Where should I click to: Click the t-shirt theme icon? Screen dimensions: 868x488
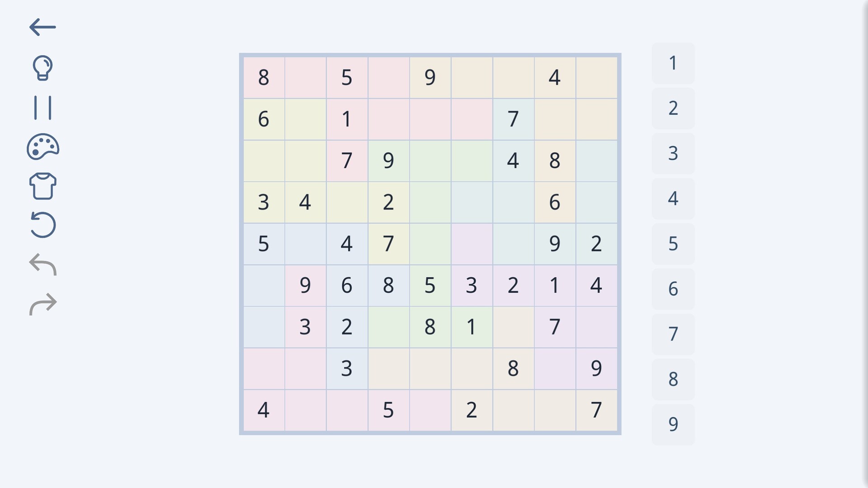[42, 186]
